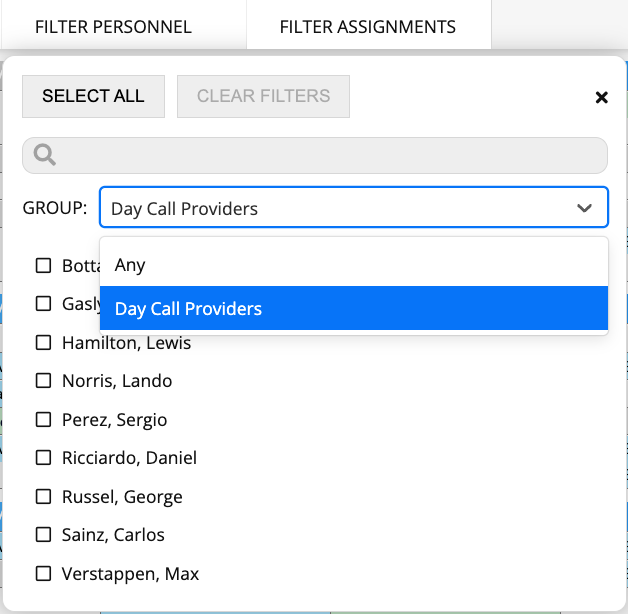
Task: Open the Group combo box showing Day Call Providers
Action: pos(354,207)
